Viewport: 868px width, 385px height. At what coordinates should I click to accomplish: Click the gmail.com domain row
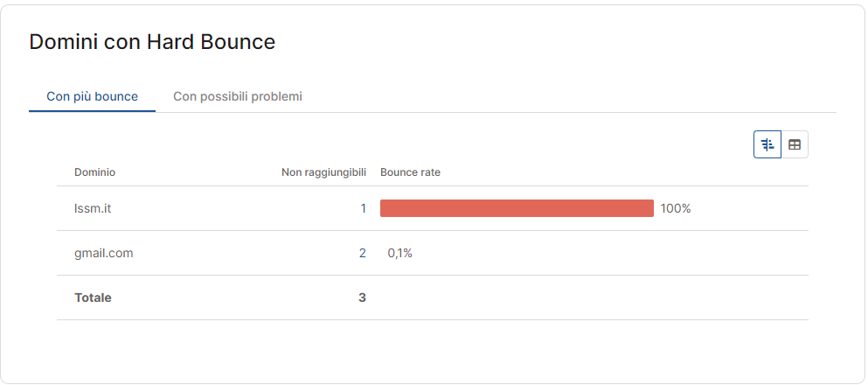(x=433, y=253)
